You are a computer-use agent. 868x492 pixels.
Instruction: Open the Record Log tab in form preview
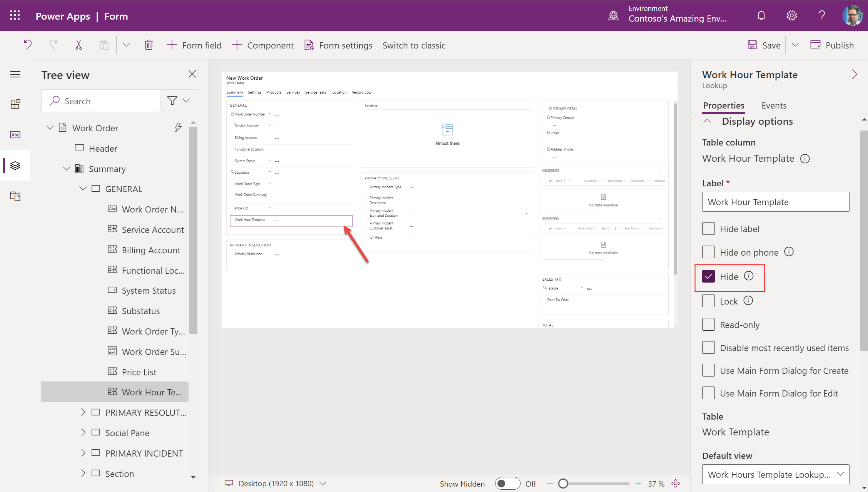(361, 92)
